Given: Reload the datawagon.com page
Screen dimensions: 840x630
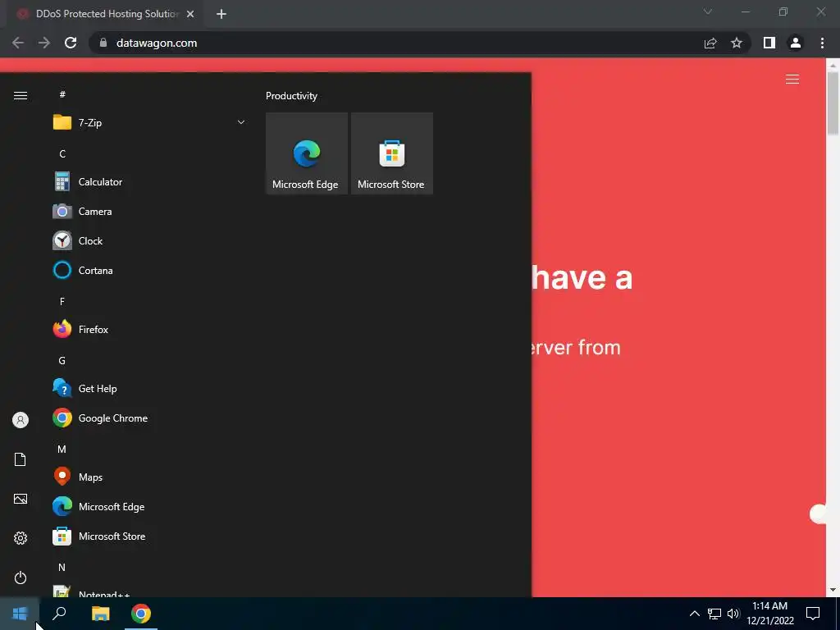Looking at the screenshot, I should tap(71, 43).
